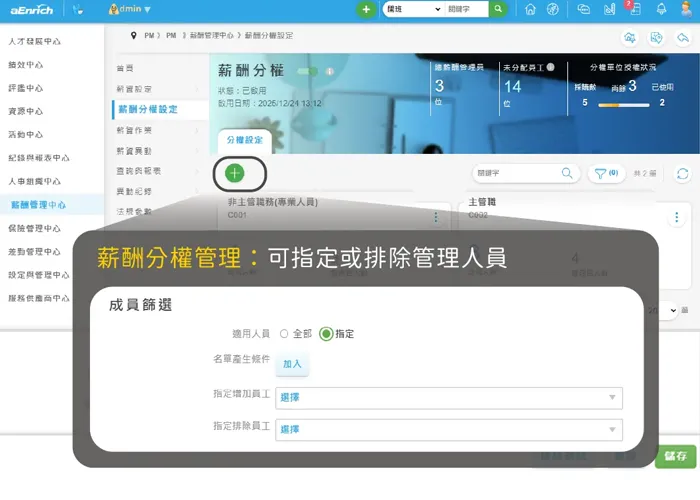
Task: Open the 指定排除員工 dropdown
Action: [x=449, y=430]
